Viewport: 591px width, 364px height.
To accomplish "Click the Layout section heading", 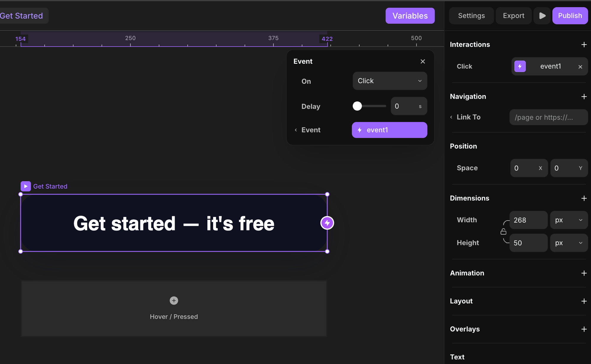I will (x=461, y=301).
